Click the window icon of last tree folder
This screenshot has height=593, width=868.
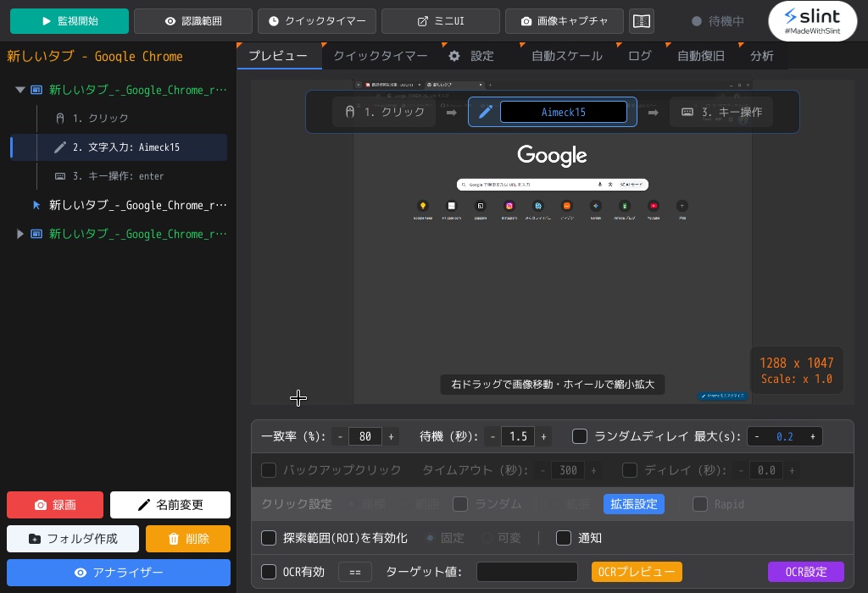(x=36, y=234)
